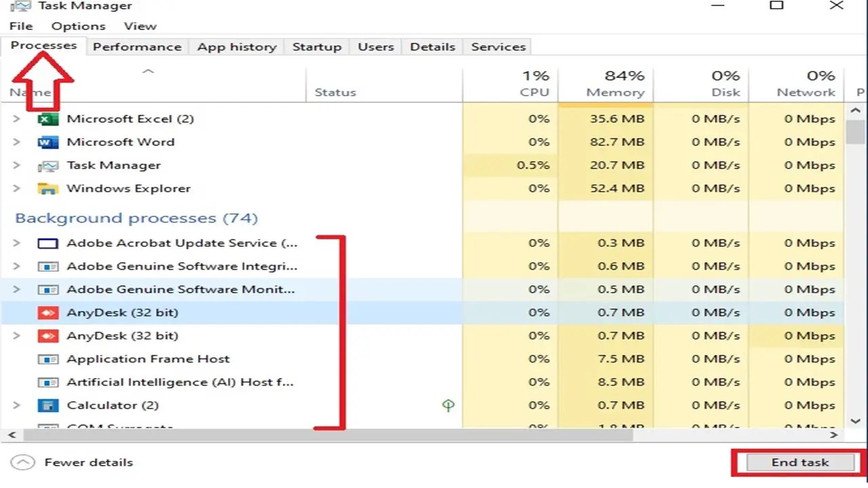Sort by the Status column header
868x488 pixels.
pos(384,84)
